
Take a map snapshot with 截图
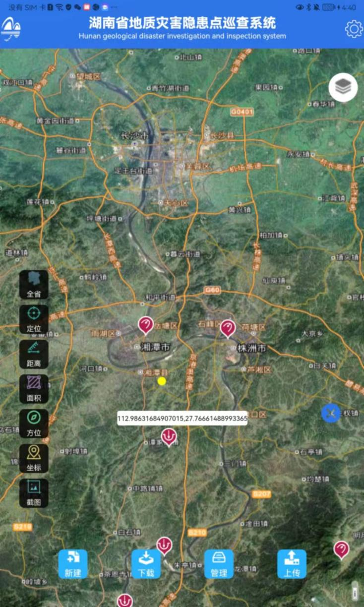[x=34, y=492]
